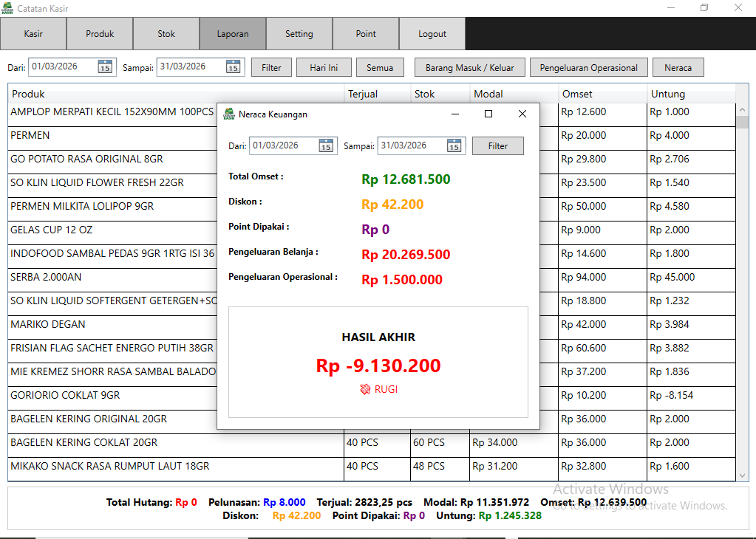This screenshot has width=756, height=539.
Task: Select the Point tab
Action: (x=366, y=34)
